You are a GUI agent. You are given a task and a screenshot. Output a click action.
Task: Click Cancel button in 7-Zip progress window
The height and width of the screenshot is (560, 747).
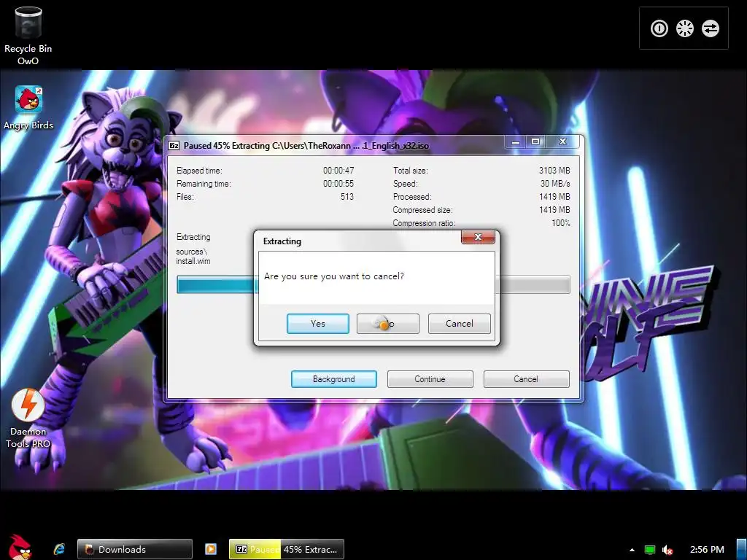[526, 379]
